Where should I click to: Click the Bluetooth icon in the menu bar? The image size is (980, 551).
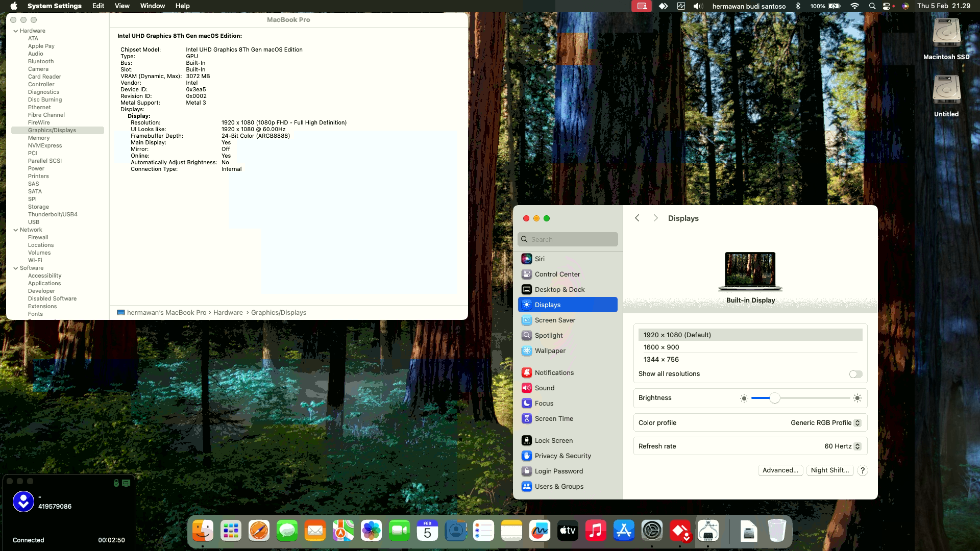[798, 6]
